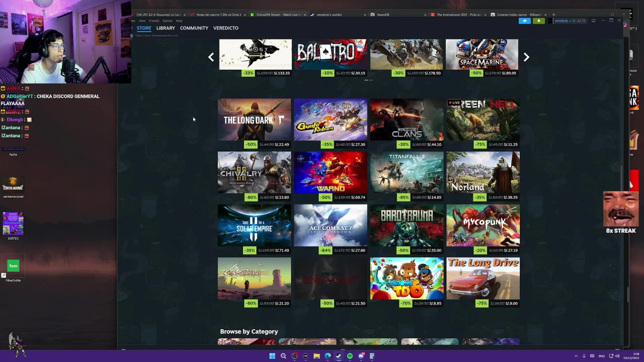This screenshot has width=644, height=362.
Task: Open Microsoft Edge from taskbar
Action: (328, 356)
